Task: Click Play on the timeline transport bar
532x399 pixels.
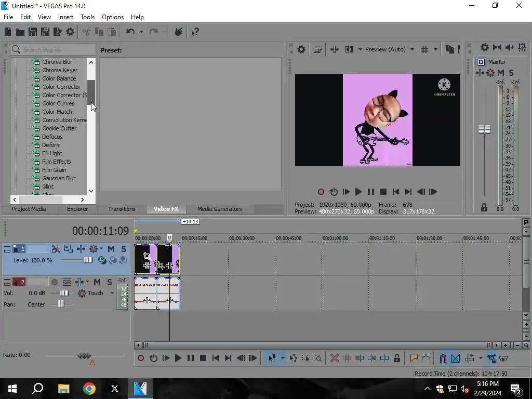Action: point(178,358)
